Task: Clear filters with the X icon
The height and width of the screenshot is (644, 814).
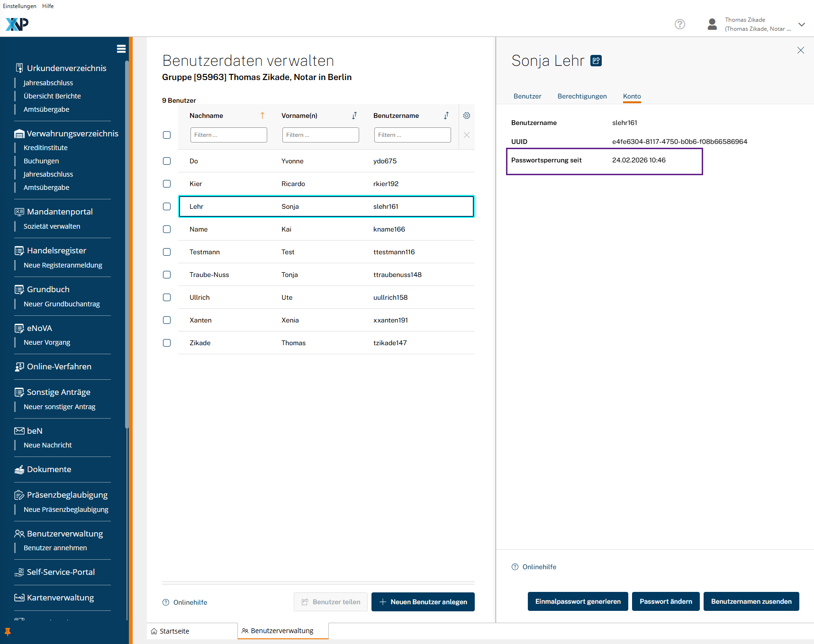Action: (466, 135)
